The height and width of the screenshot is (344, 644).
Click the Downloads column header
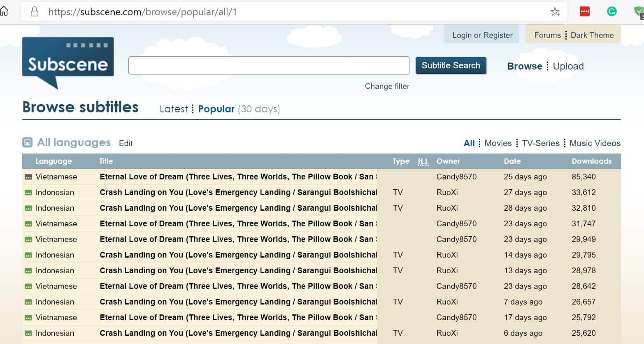[x=591, y=161]
